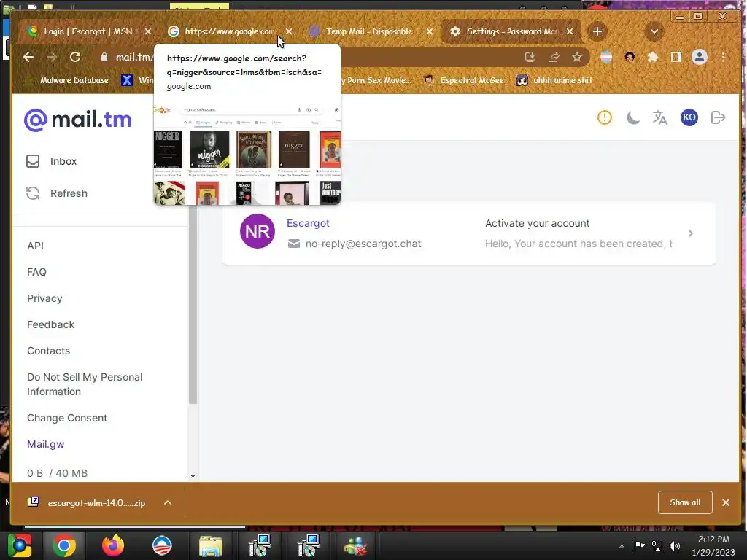
Task: Open the Espectral McGee bookmark
Action: [464, 80]
